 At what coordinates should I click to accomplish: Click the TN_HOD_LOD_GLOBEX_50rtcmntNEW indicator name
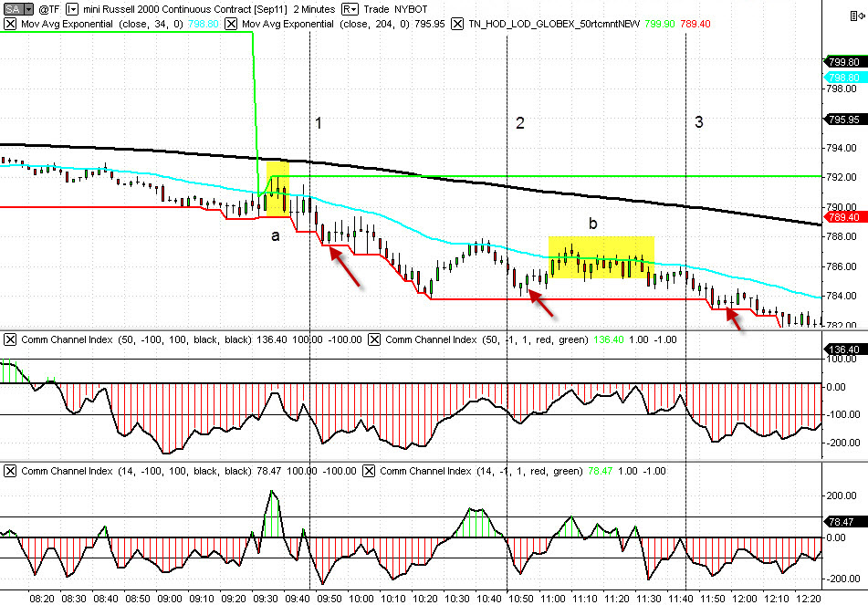tap(554, 24)
